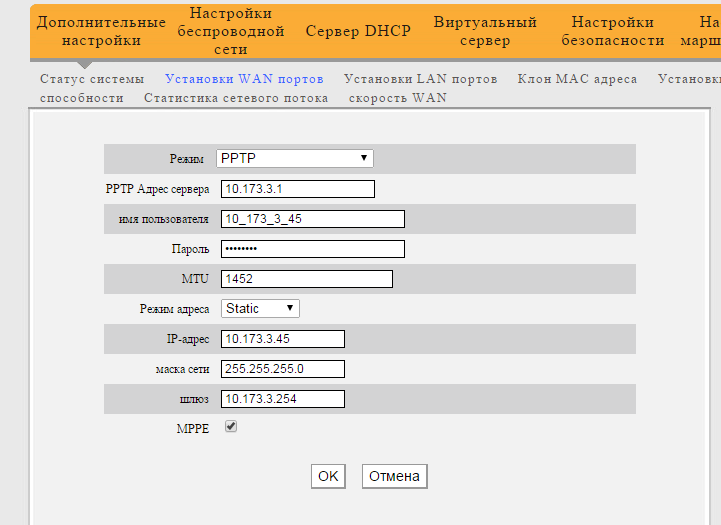The width and height of the screenshot is (721, 525).
Task: Click the PPTP Адрес сервера label
Action: 157,189
